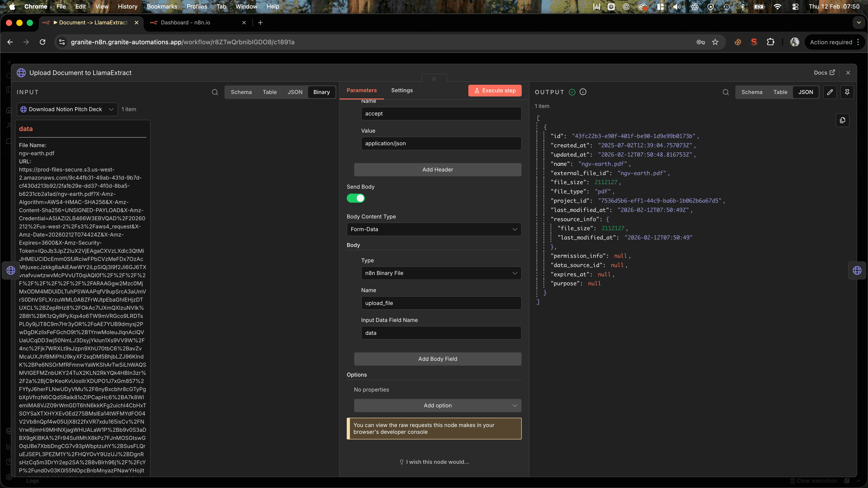This screenshot has height=488, width=868.
Task: Click the input panel search icon
Action: pos(215,92)
